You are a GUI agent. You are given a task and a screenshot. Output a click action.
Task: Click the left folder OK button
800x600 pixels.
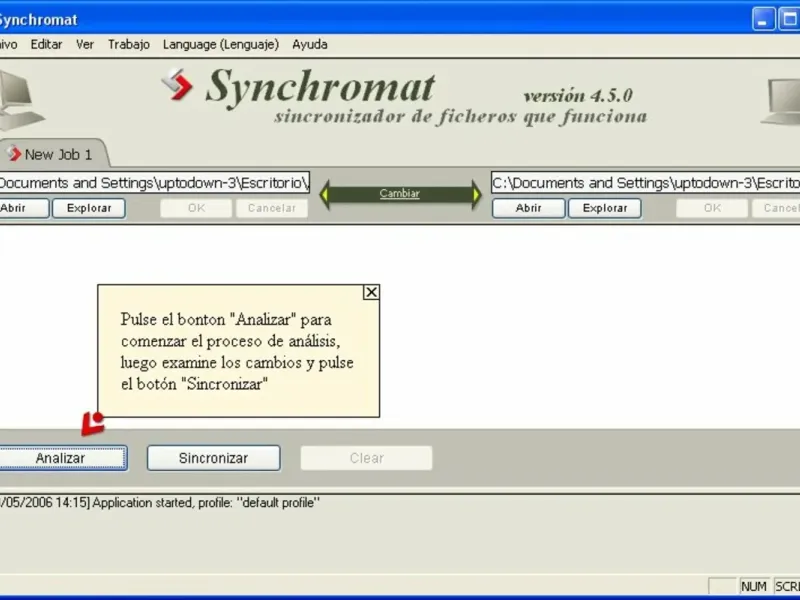click(x=196, y=208)
